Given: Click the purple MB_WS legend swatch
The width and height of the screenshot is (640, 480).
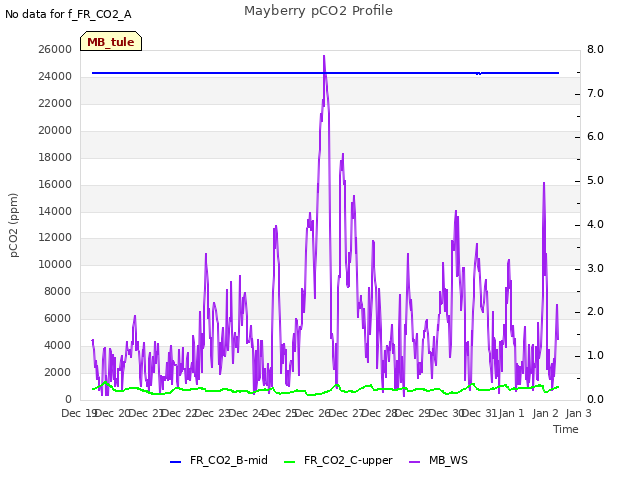Looking at the screenshot, I should point(414,462).
